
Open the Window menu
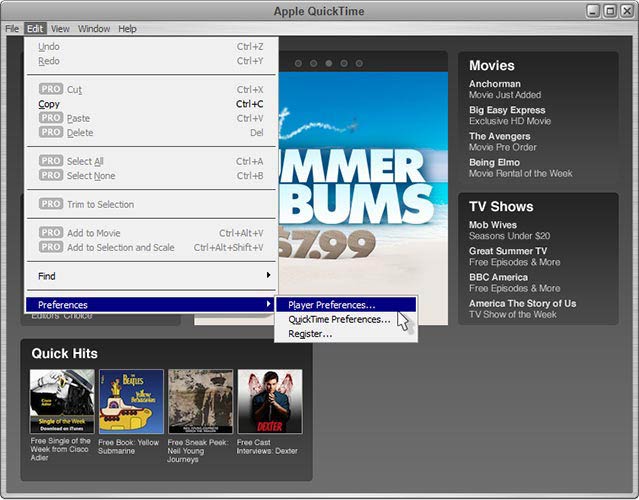coord(94,29)
